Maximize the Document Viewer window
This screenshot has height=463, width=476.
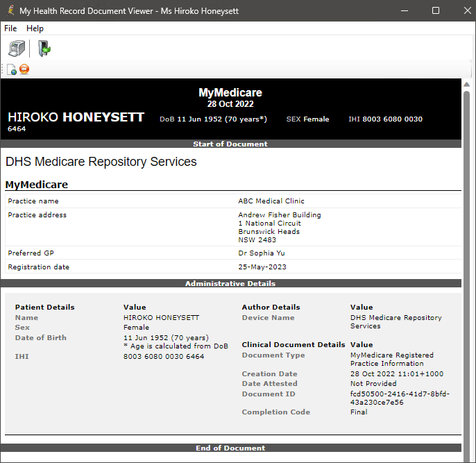436,10
